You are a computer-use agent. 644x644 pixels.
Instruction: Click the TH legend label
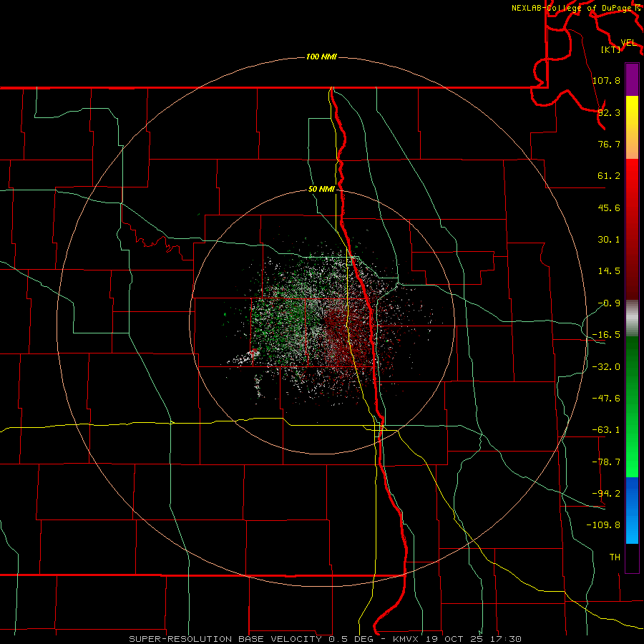point(615,557)
